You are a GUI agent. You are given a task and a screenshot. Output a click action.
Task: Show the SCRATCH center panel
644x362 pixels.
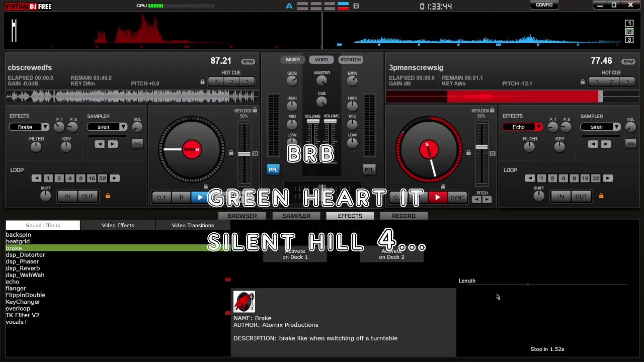coord(350,60)
